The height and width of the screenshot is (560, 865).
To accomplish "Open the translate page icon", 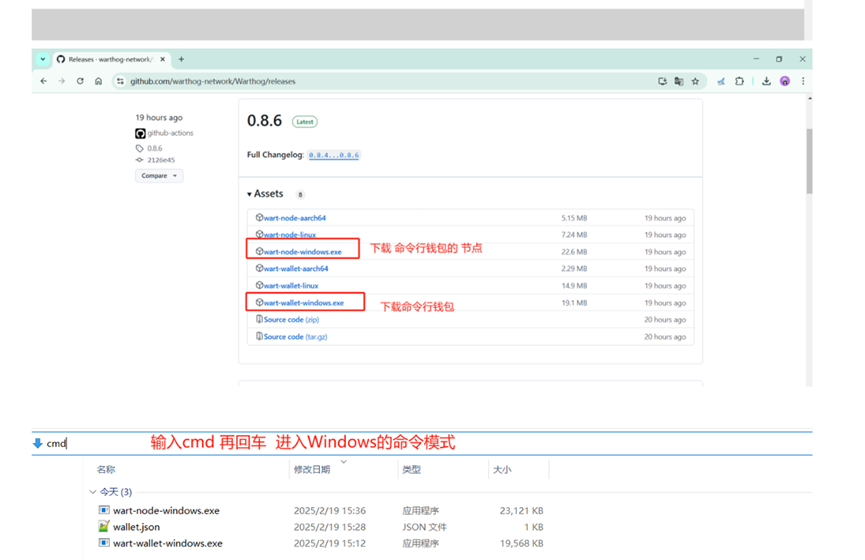I will 679,81.
